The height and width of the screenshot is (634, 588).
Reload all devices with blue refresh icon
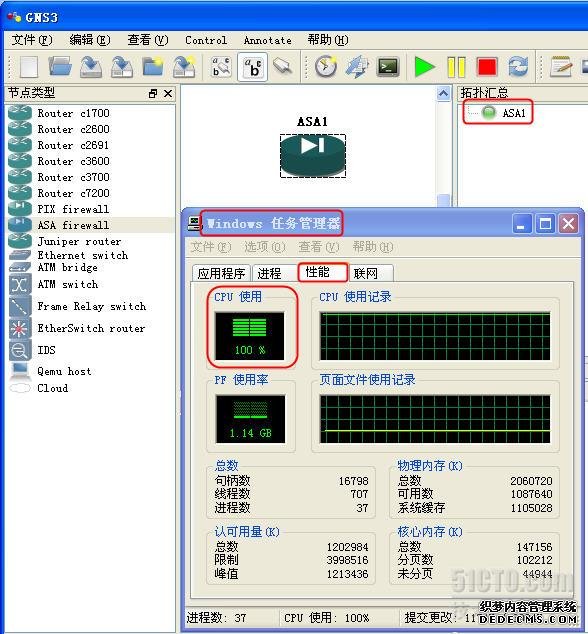tap(518, 66)
